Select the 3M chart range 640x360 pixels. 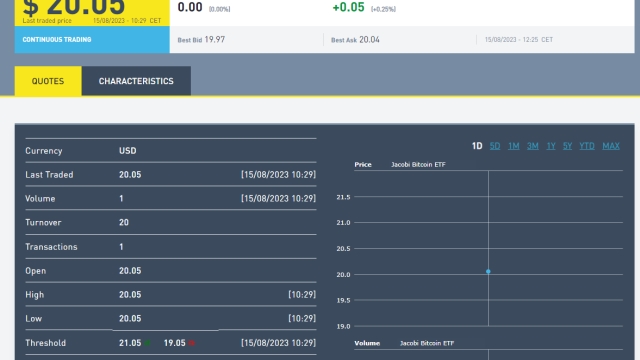[532, 146]
